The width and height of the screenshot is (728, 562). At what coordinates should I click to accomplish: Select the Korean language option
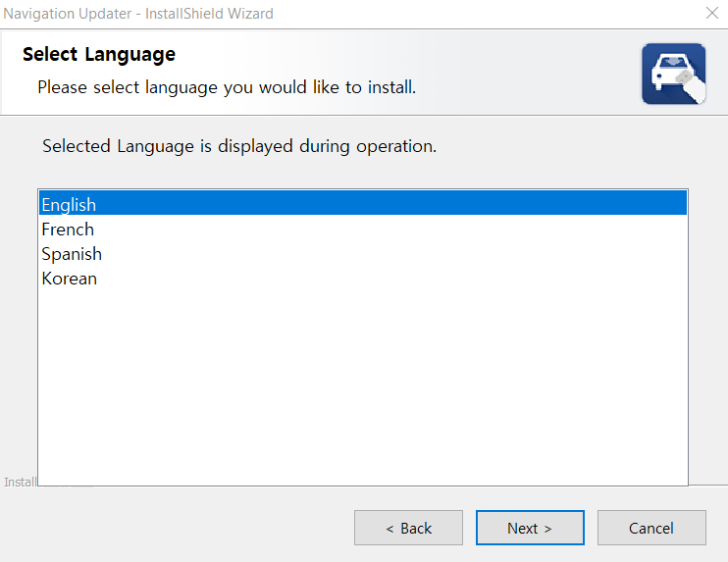click(x=363, y=279)
